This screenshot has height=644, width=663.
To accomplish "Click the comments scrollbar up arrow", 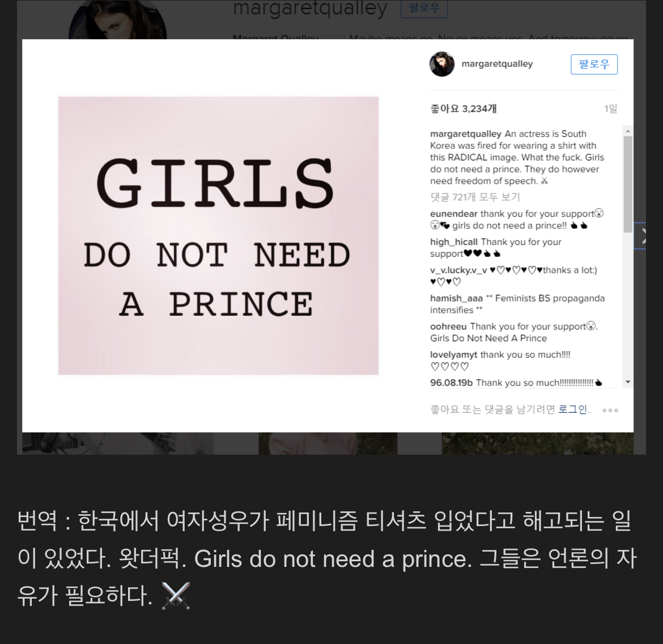I will [628, 131].
